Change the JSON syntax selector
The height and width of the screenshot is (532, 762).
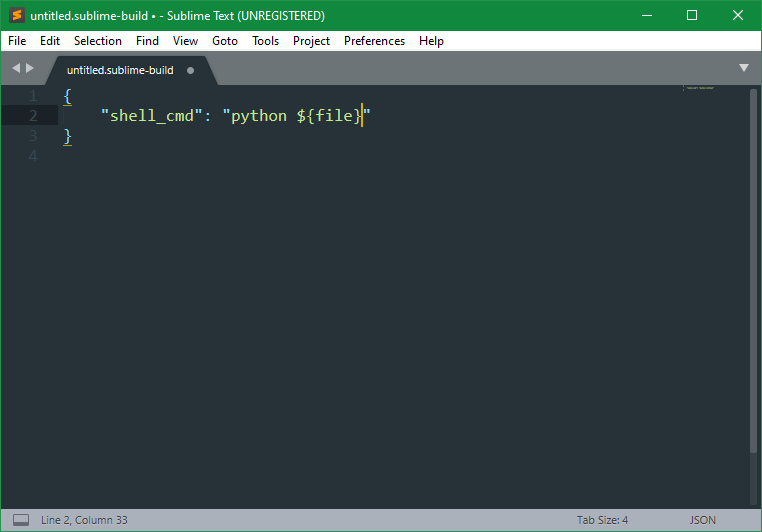702,520
